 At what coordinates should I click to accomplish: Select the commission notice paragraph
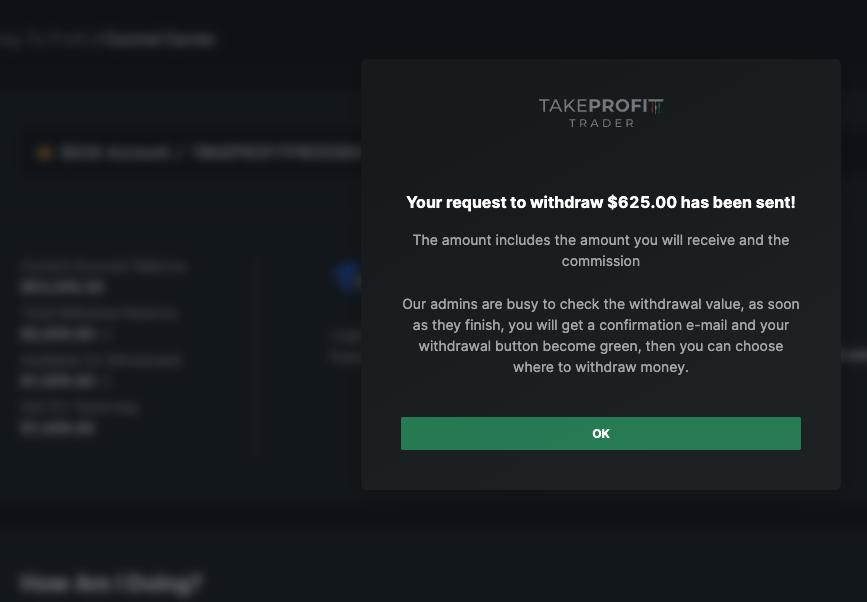tap(600, 250)
